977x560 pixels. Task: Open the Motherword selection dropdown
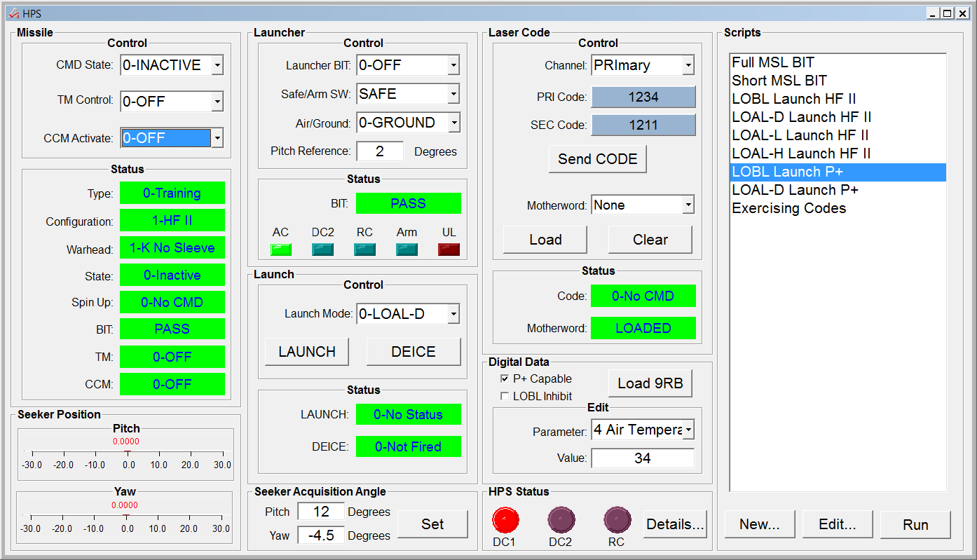688,205
